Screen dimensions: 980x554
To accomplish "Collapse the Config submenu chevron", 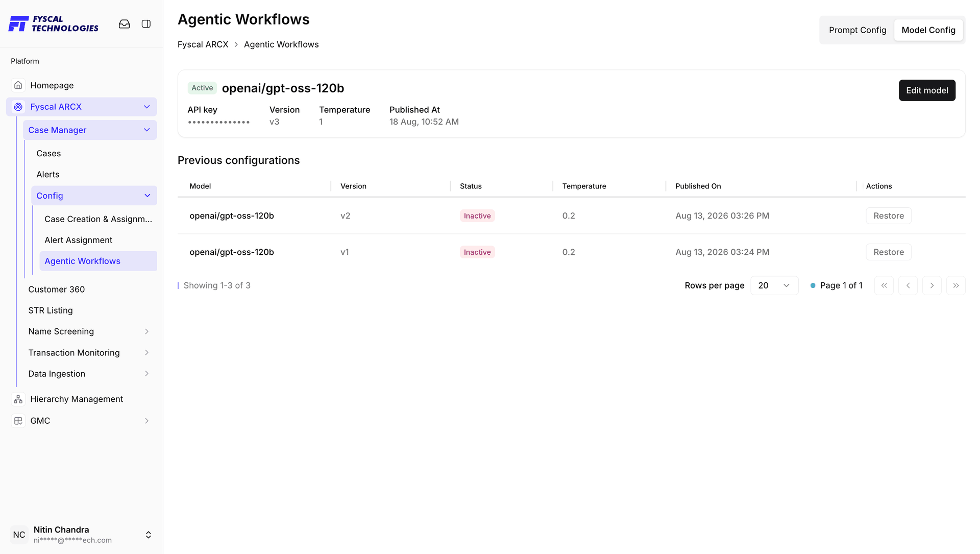I will click(x=148, y=196).
